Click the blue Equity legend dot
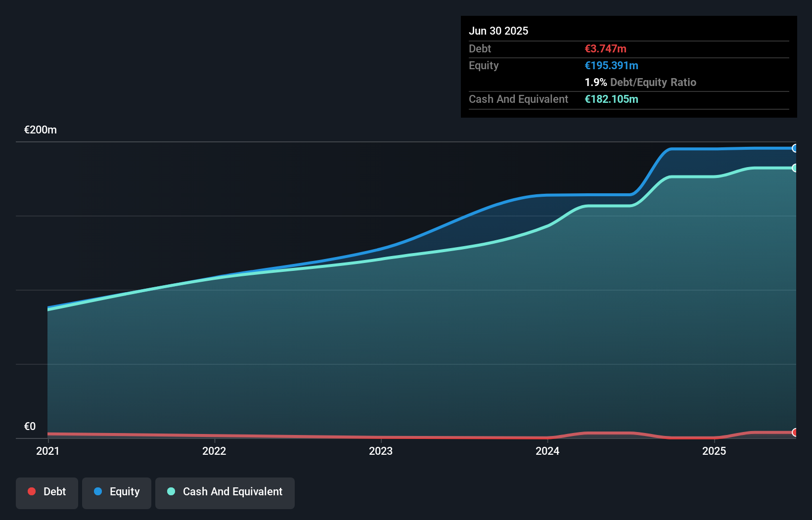 [98, 492]
